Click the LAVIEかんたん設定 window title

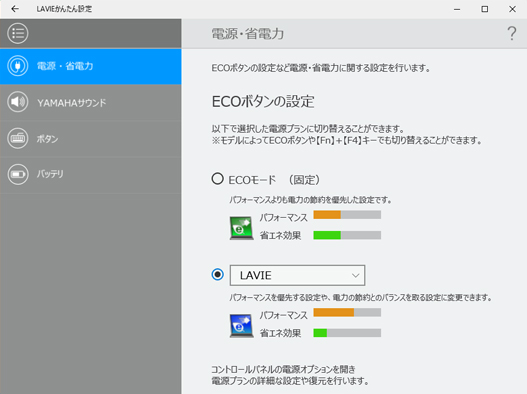[x=64, y=9]
